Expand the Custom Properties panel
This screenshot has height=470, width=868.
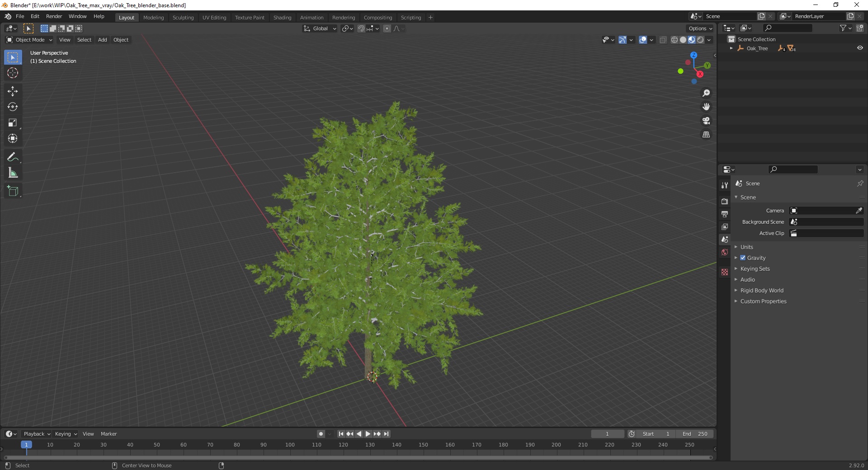click(763, 301)
